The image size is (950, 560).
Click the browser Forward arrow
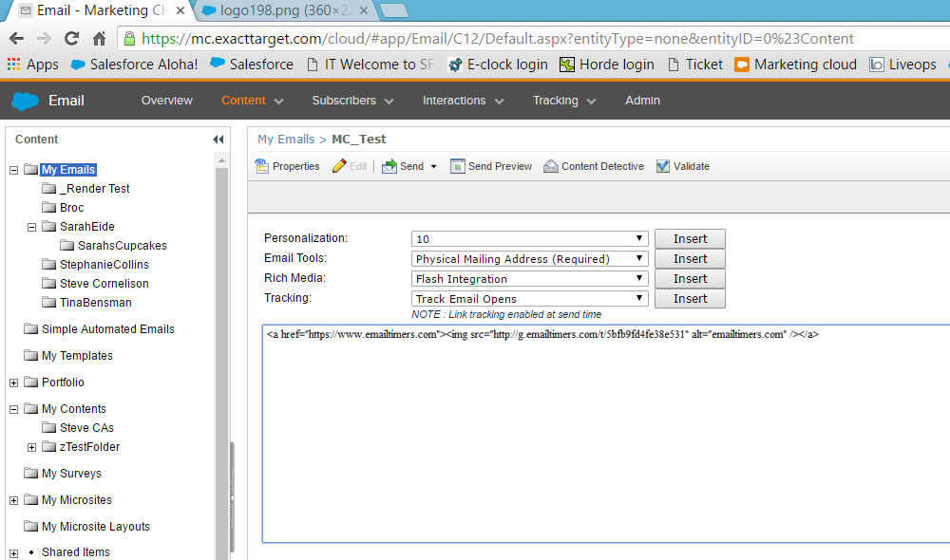coord(44,39)
